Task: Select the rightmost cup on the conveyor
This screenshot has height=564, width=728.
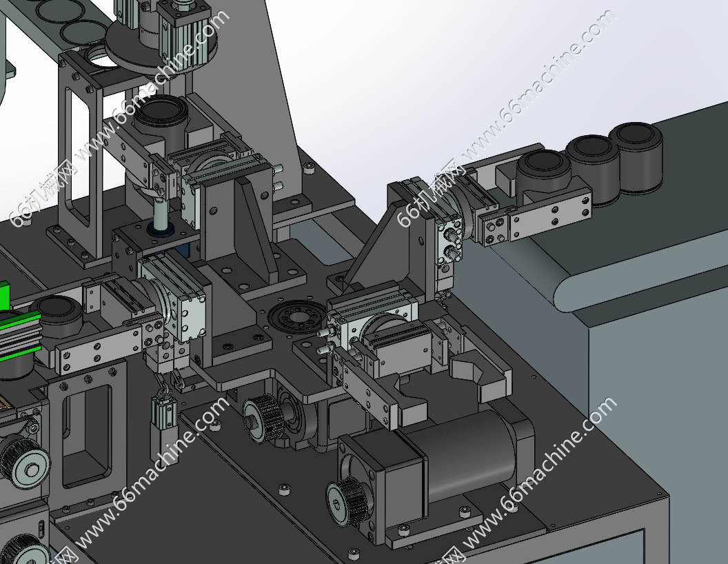Action: coord(636,154)
